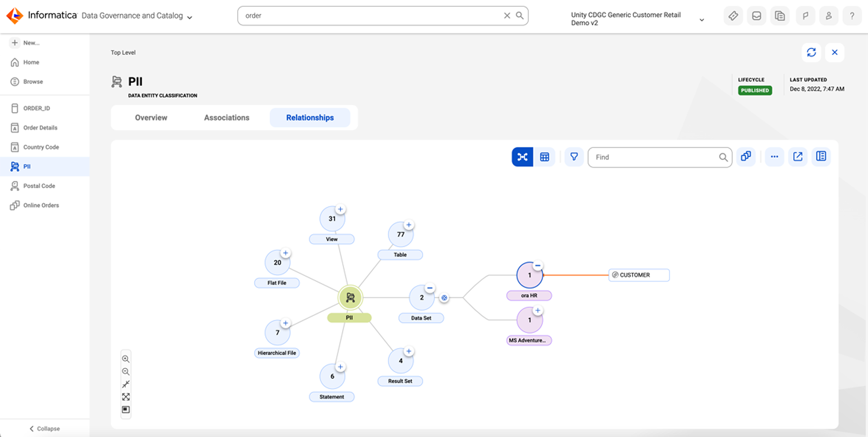
Task: Toggle the side panel layout icon
Action: point(821,157)
